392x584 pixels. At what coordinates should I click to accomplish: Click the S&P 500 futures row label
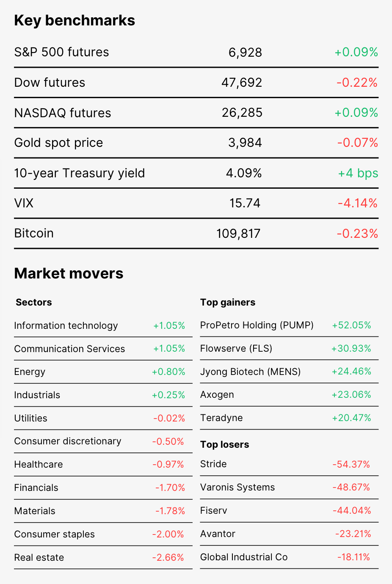pyautogui.click(x=61, y=52)
